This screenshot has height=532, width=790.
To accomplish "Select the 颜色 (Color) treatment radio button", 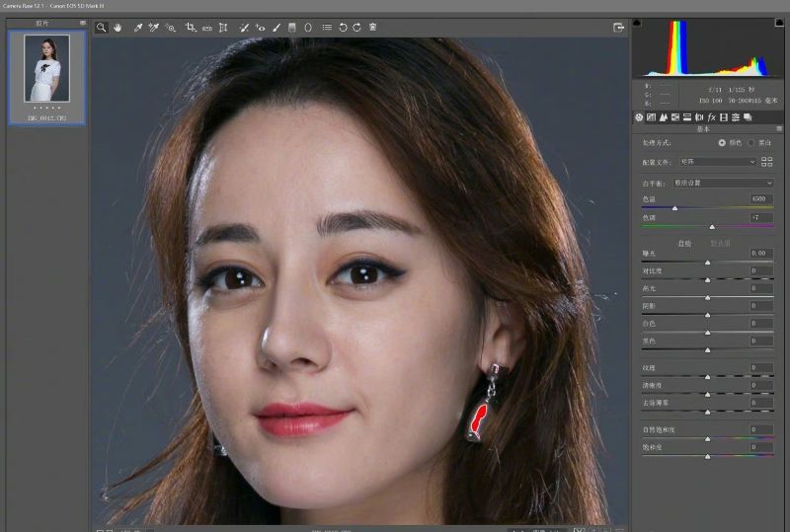I will click(722, 143).
